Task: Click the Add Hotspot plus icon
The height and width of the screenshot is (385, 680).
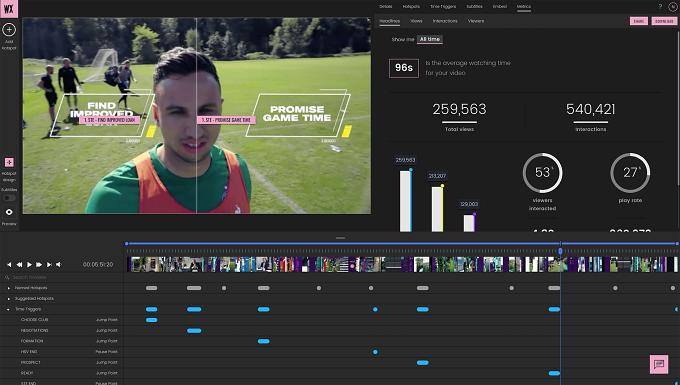Action: 9,29
